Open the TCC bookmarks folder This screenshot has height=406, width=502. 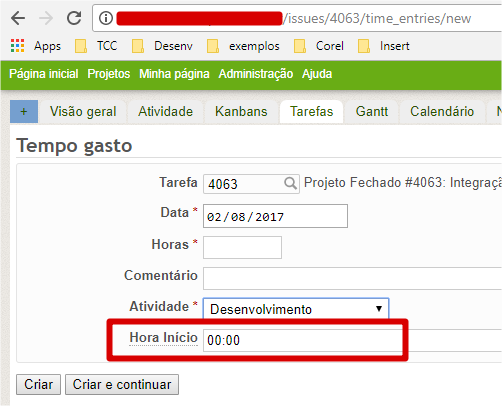point(96,46)
